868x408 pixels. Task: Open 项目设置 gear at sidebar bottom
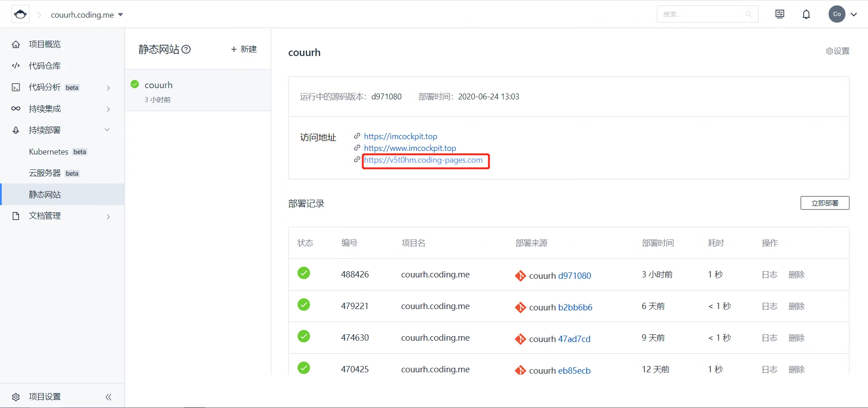point(16,397)
